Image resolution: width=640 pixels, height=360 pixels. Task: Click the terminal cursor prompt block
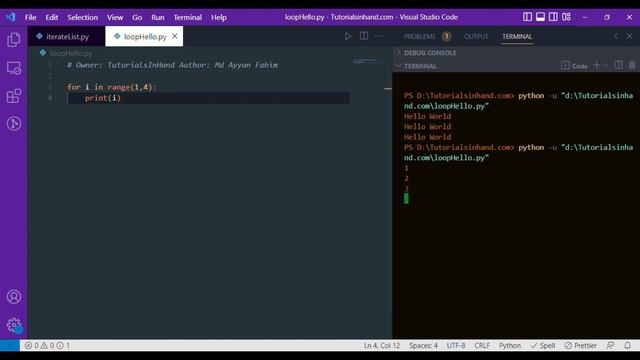(x=406, y=198)
